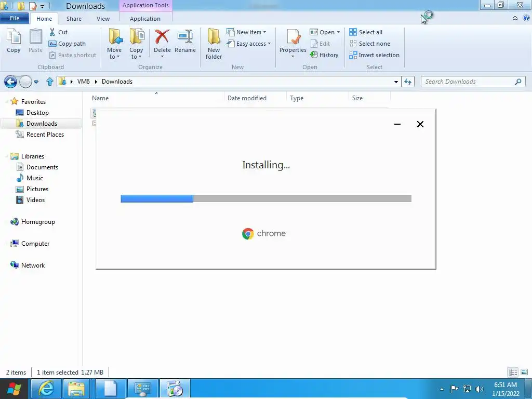This screenshot has width=532, height=399.
Task: Click the Chrome installing progress bar
Action: [x=266, y=198]
